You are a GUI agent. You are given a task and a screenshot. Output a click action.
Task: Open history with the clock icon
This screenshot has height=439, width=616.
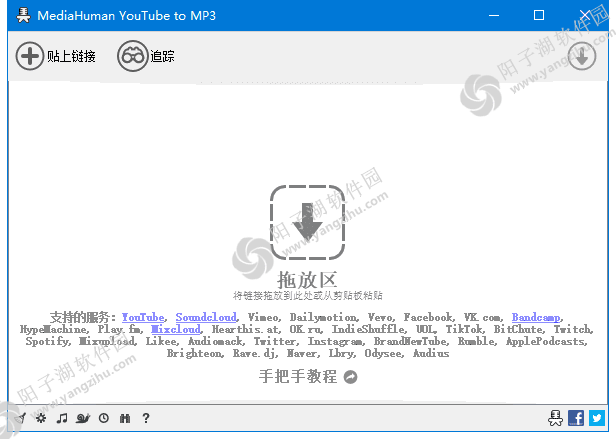pos(104,418)
